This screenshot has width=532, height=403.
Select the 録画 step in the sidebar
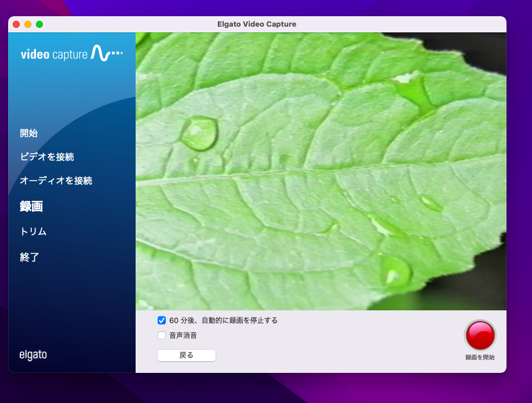[31, 206]
